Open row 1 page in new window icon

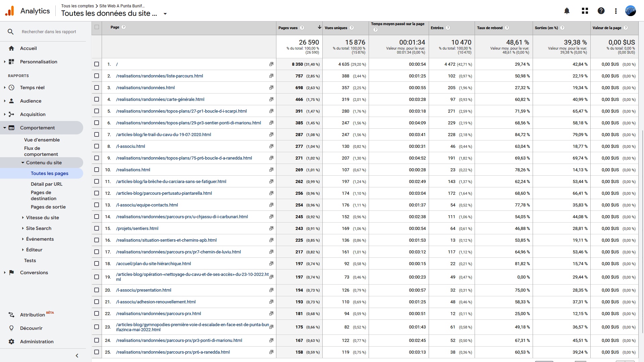tap(271, 64)
